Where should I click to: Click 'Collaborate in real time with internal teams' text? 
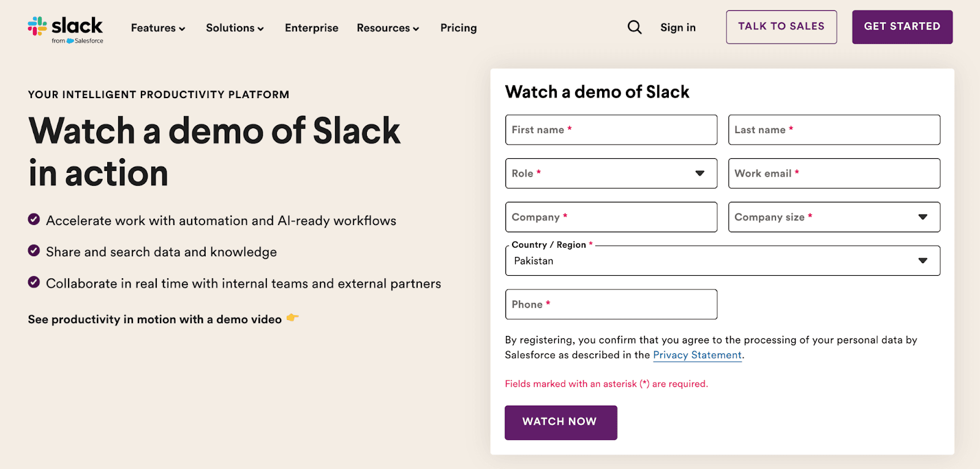tap(244, 283)
